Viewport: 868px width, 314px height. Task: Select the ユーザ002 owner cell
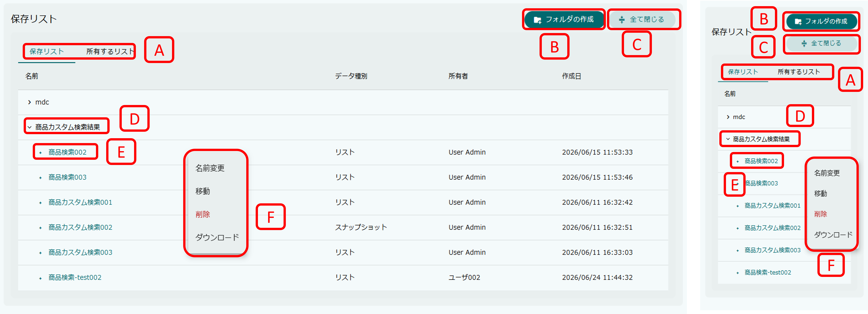pyautogui.click(x=464, y=277)
